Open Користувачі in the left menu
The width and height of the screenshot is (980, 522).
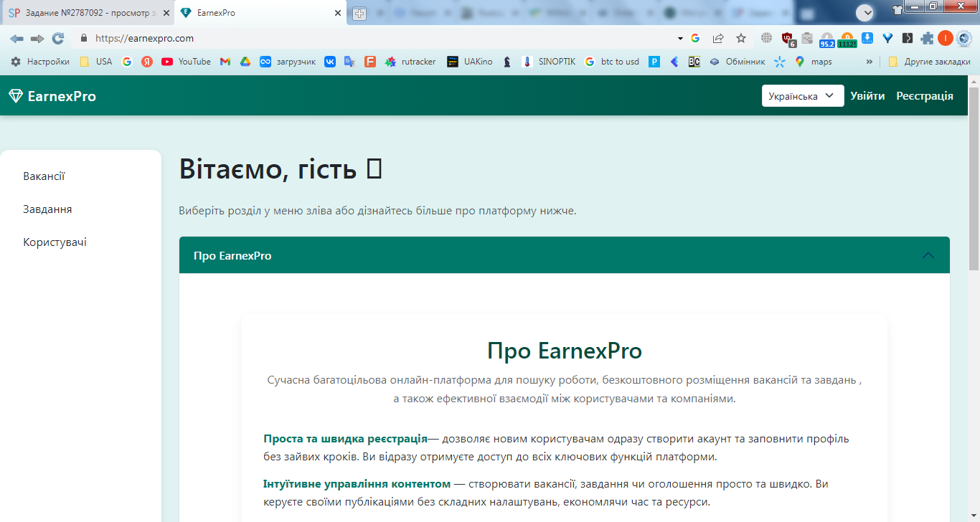[55, 242]
